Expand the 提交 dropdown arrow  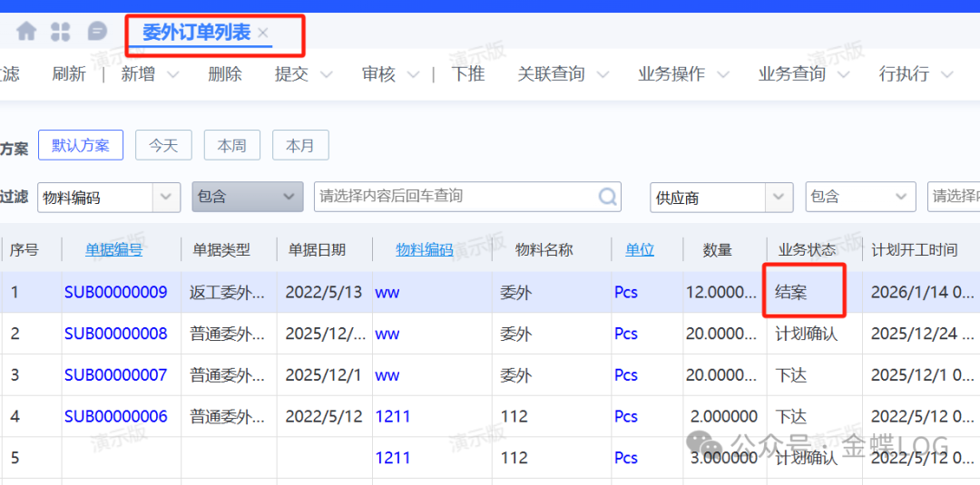(327, 75)
